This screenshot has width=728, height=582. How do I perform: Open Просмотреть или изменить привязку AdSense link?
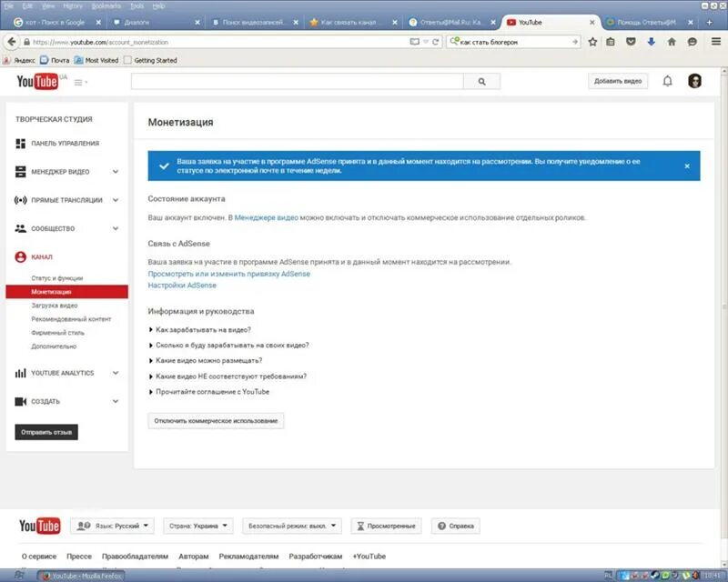click(x=229, y=274)
